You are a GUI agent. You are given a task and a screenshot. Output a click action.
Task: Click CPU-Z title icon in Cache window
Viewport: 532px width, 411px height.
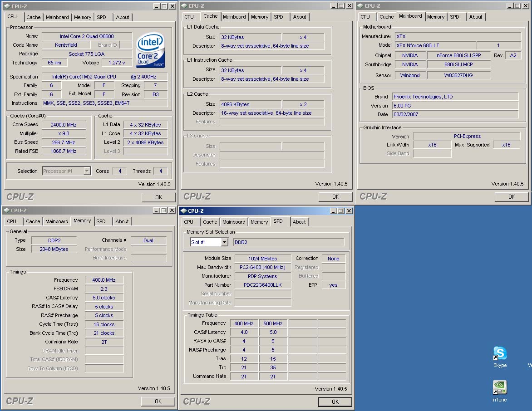point(184,6)
